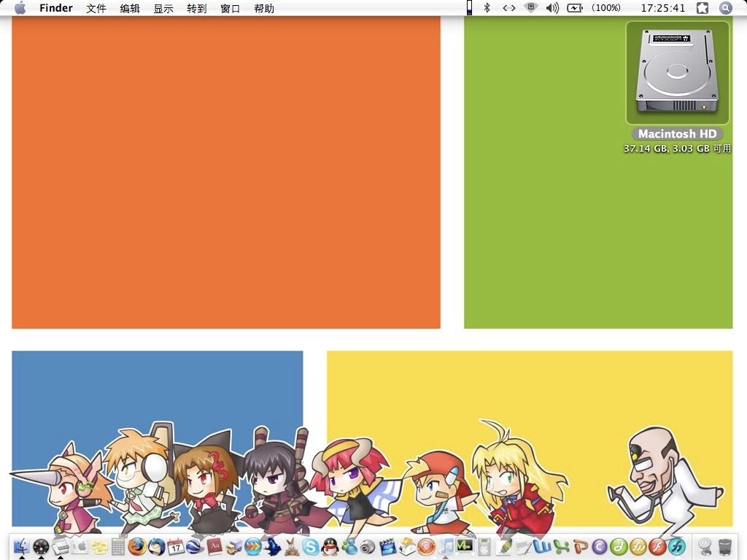Open the 编辑 menu
The width and height of the screenshot is (747, 560).
click(130, 8)
